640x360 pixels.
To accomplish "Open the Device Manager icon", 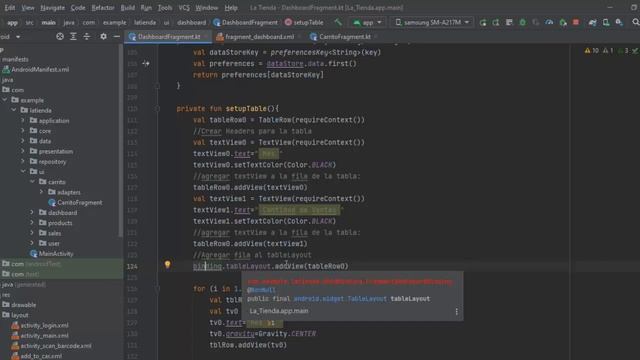I will tap(606, 22).
